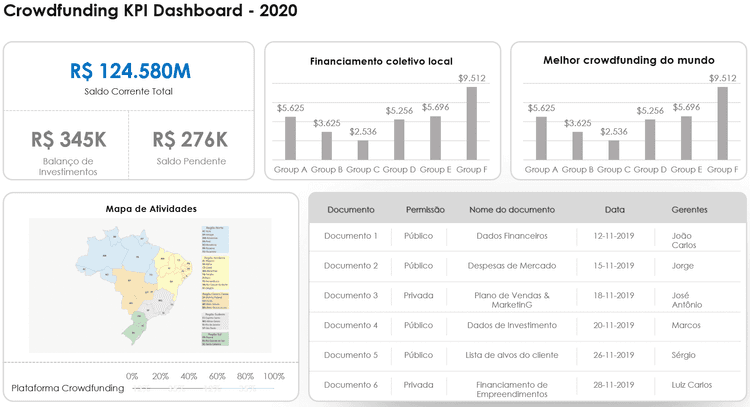Click the 20-11-2019 date cell
This screenshot has height=407, width=750.
614,325
